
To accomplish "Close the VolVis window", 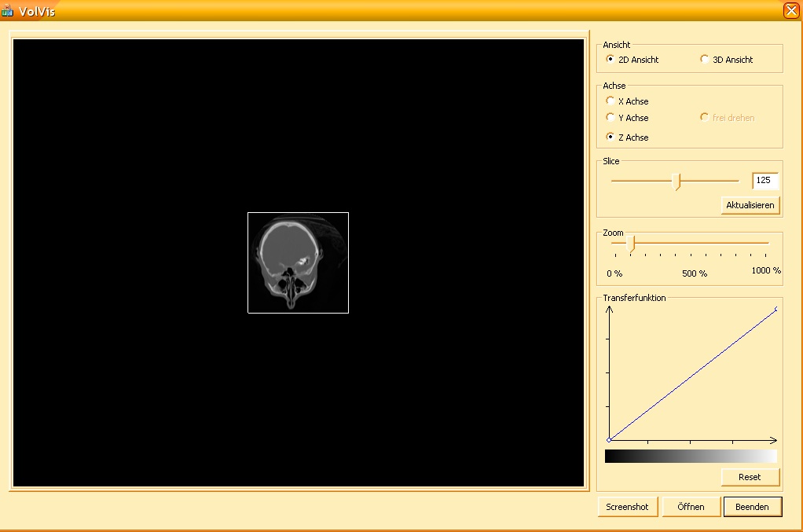I will click(791, 10).
